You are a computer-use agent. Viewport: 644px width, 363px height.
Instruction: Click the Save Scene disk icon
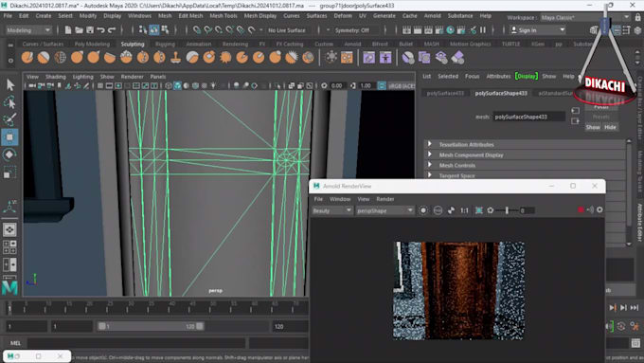(x=90, y=30)
